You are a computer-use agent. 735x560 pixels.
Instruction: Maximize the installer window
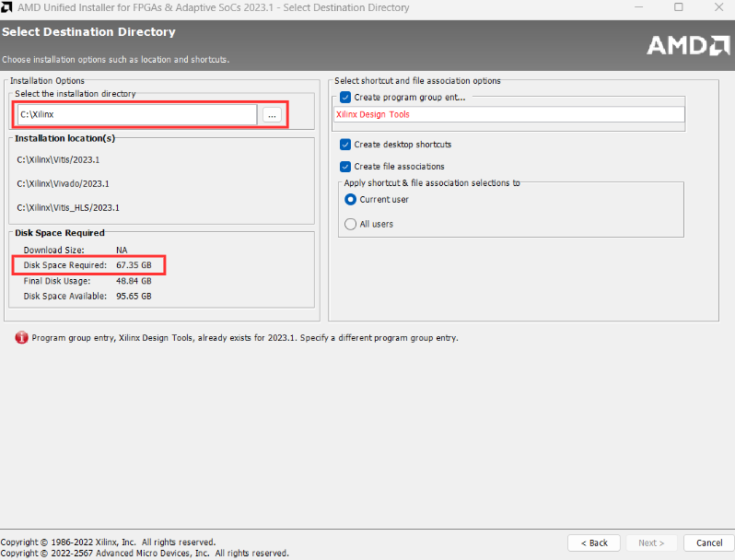pos(679,8)
